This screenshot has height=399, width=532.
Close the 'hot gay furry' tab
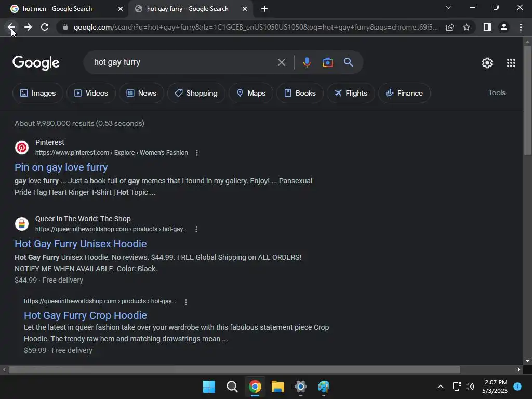pos(245,9)
